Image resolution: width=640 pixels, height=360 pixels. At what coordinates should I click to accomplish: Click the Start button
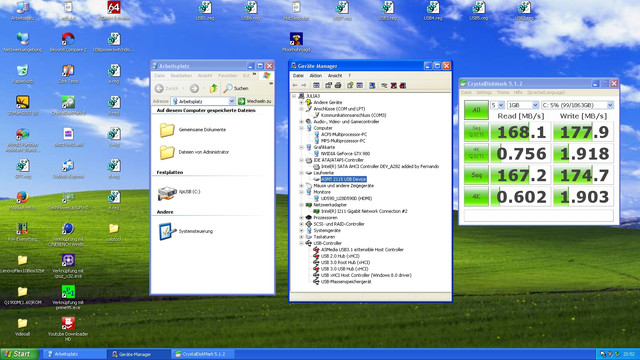coord(19,354)
